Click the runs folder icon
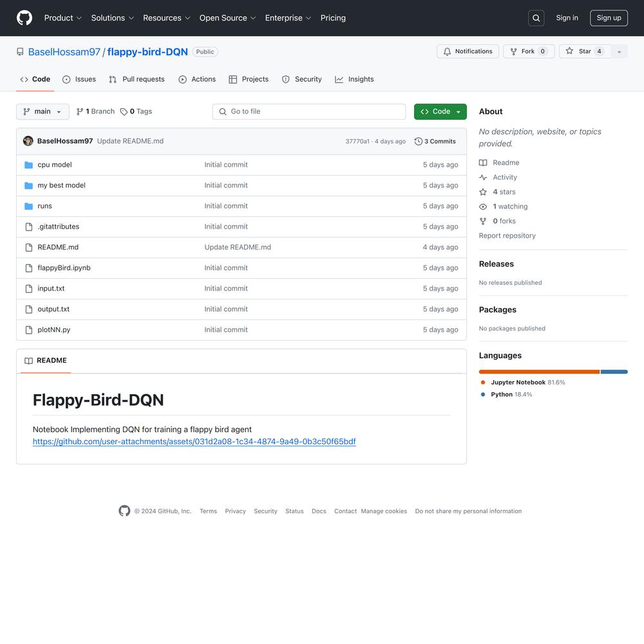Viewport: 644px width, 644px height. 28,206
